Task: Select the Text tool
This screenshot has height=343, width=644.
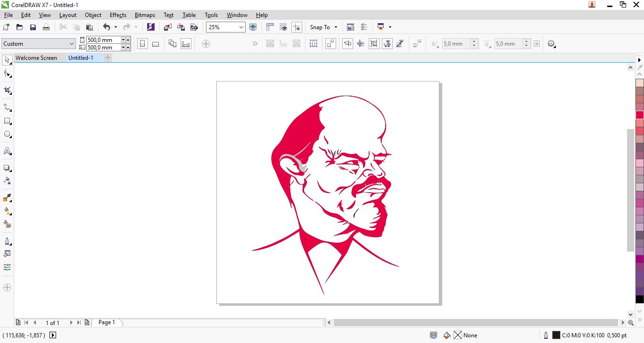Action: 7,151
